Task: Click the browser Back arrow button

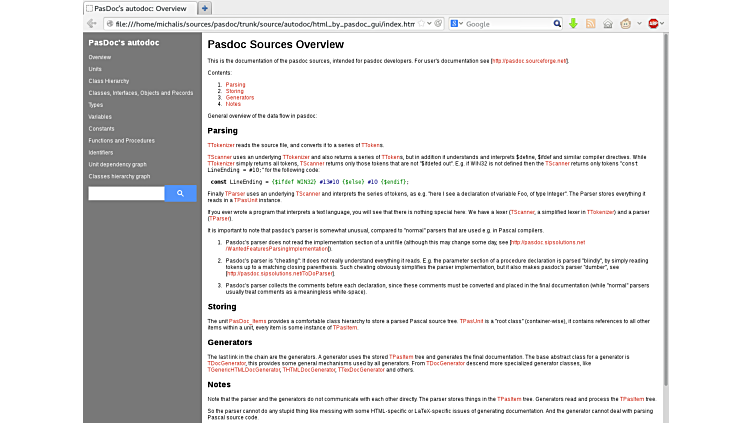Action: click(x=90, y=23)
